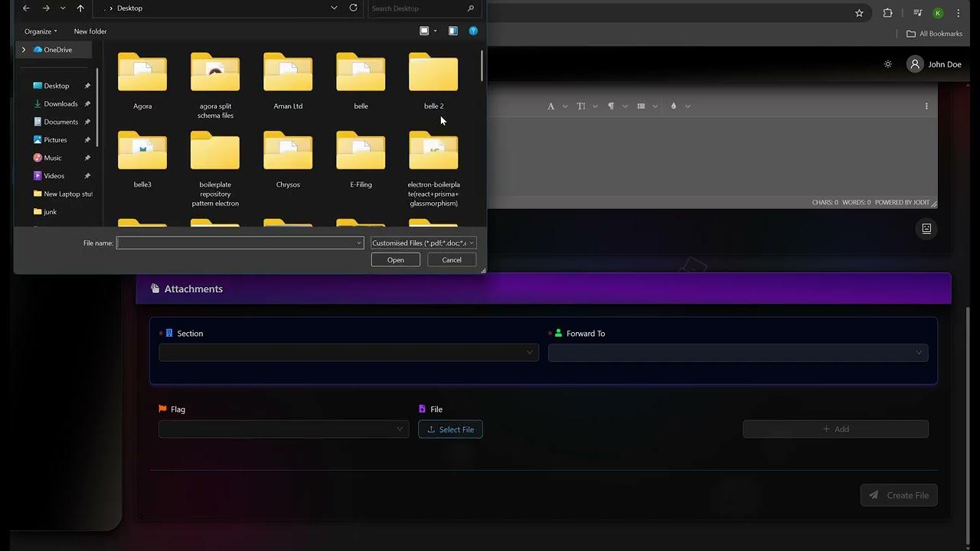
Task: Open Pictures in quick access
Action: 55,140
